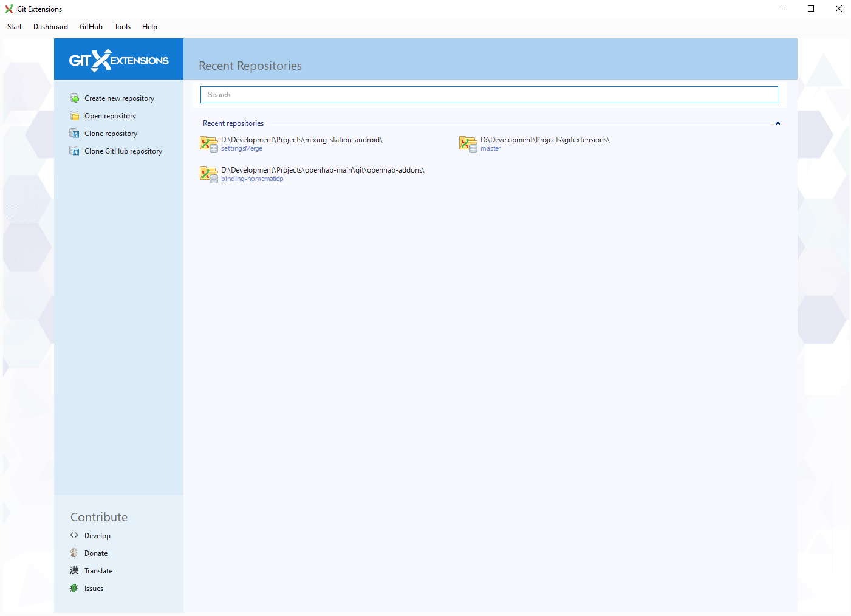Click the Clone repository icon

[x=74, y=133]
